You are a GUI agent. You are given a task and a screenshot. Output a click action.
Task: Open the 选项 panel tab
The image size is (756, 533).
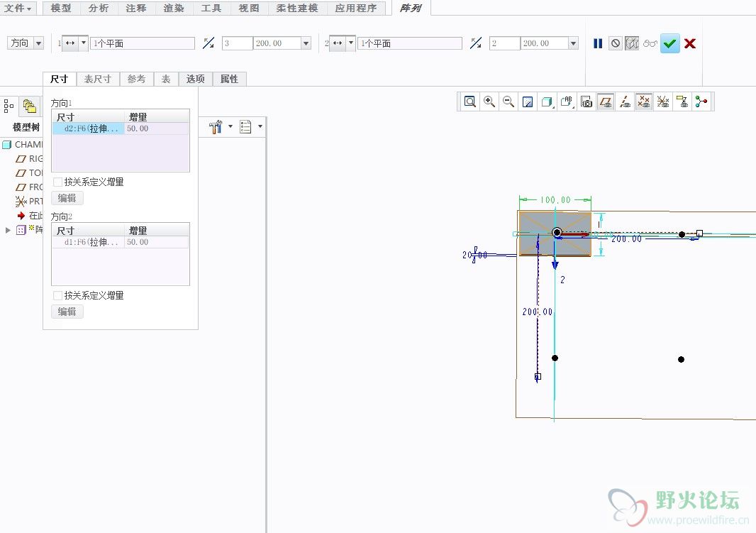pyautogui.click(x=195, y=79)
